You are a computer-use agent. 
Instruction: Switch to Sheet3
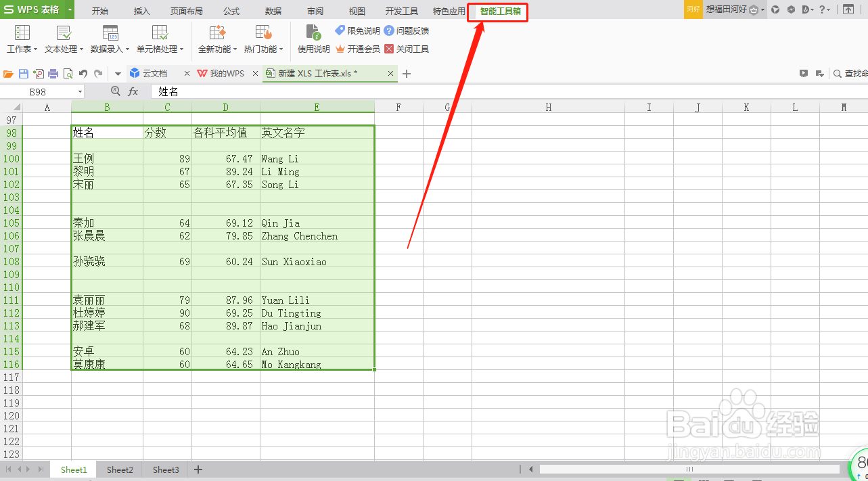tap(166, 469)
